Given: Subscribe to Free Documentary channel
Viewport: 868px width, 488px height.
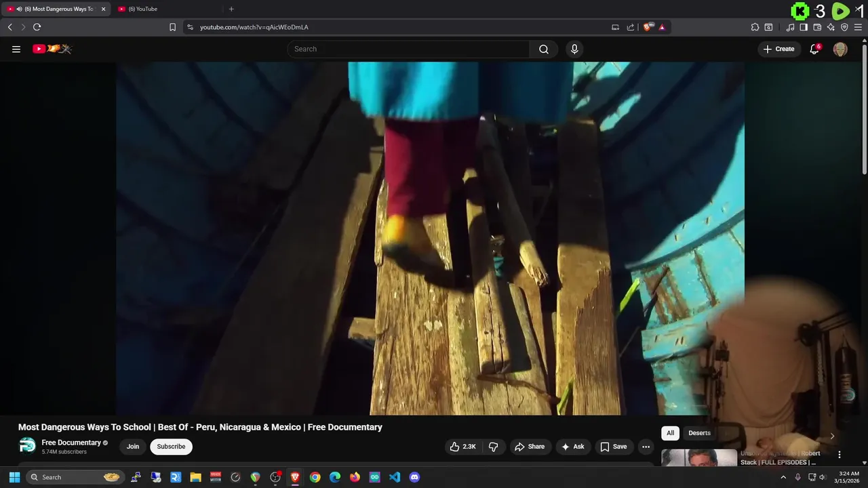Looking at the screenshot, I should pos(171,447).
